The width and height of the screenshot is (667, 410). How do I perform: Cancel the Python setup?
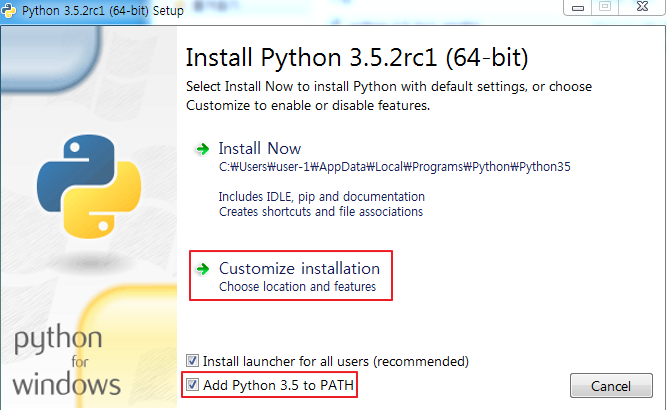(x=611, y=386)
